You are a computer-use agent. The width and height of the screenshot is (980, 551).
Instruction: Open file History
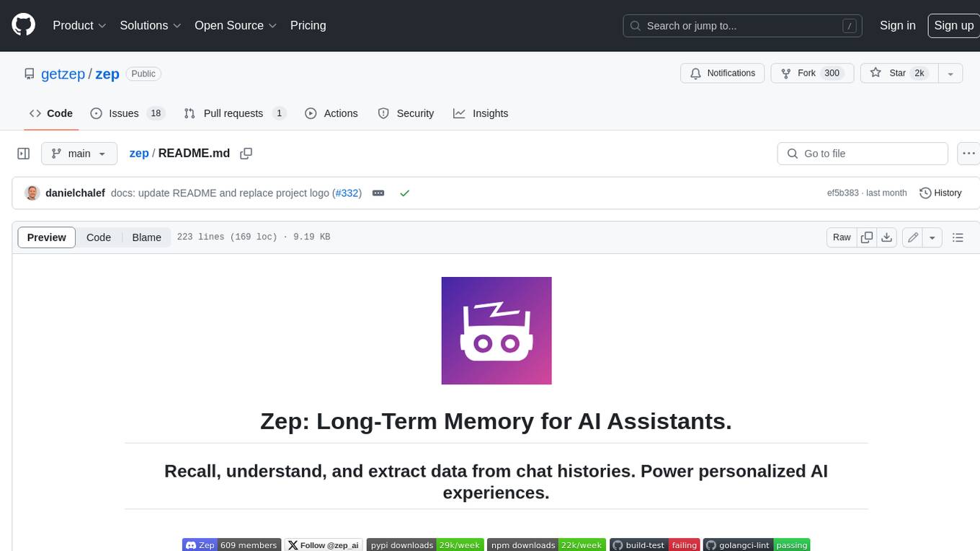pyautogui.click(x=940, y=193)
